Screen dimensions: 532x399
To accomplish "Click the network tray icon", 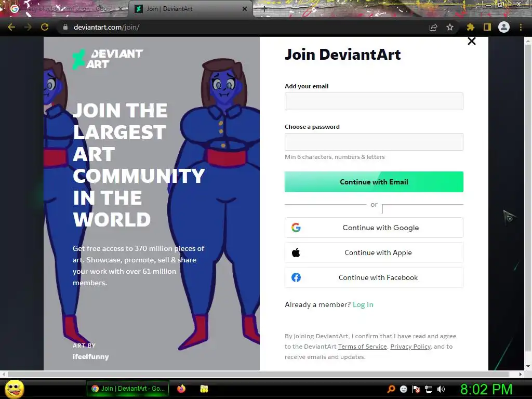I will 429,389.
